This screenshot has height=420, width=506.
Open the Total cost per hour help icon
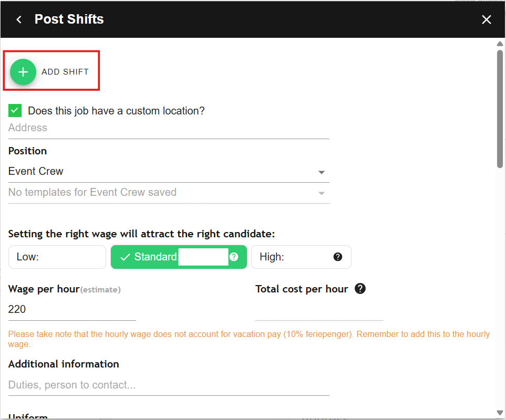(x=360, y=288)
